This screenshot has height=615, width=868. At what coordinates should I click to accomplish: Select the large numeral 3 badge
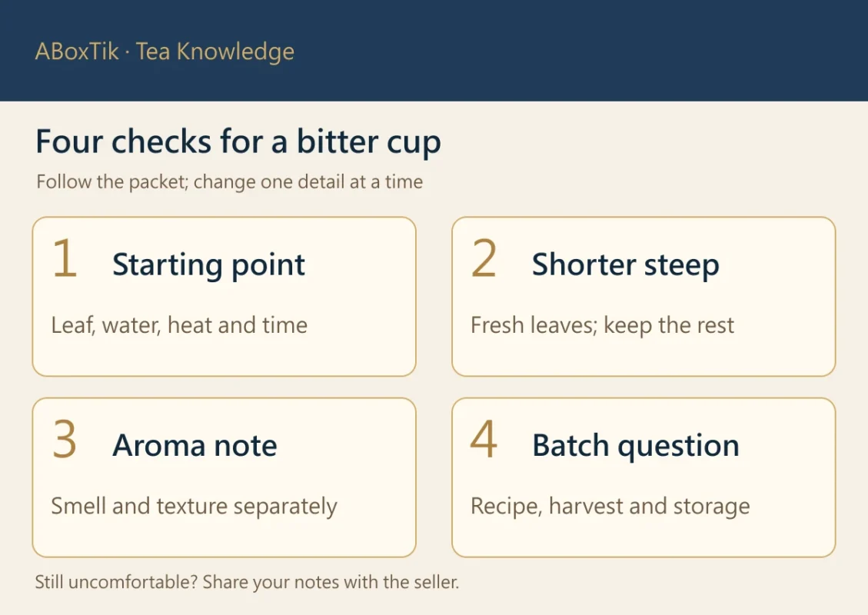[x=65, y=439]
